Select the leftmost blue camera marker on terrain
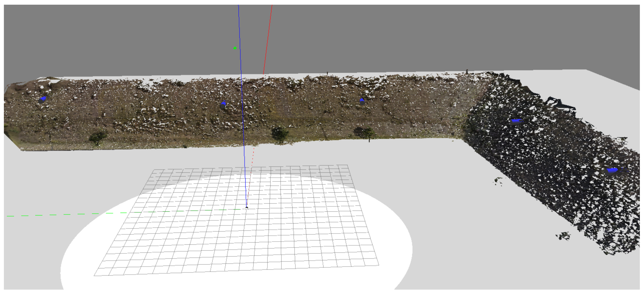Viewport: 644px width, 294px height. coord(42,100)
